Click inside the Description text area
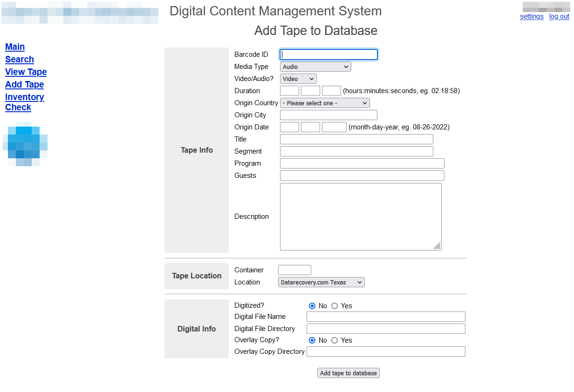The height and width of the screenshot is (392, 574). 361,216
